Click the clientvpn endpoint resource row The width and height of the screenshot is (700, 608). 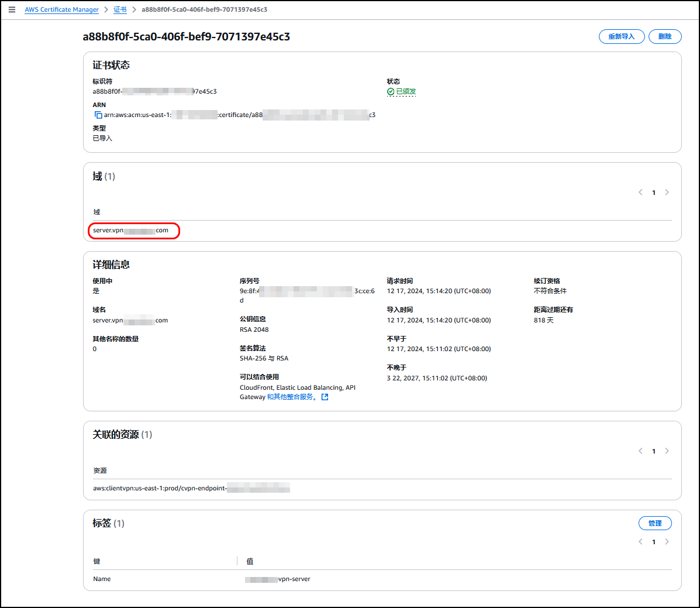point(382,488)
